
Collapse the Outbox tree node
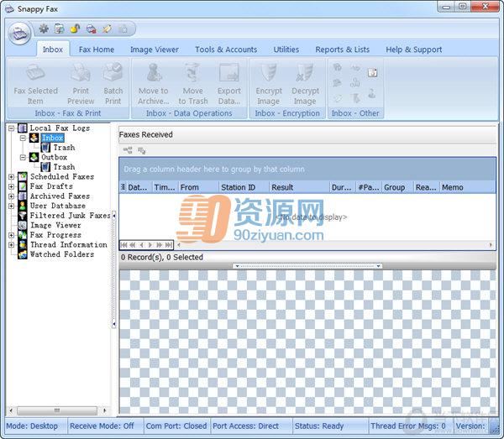[23, 157]
